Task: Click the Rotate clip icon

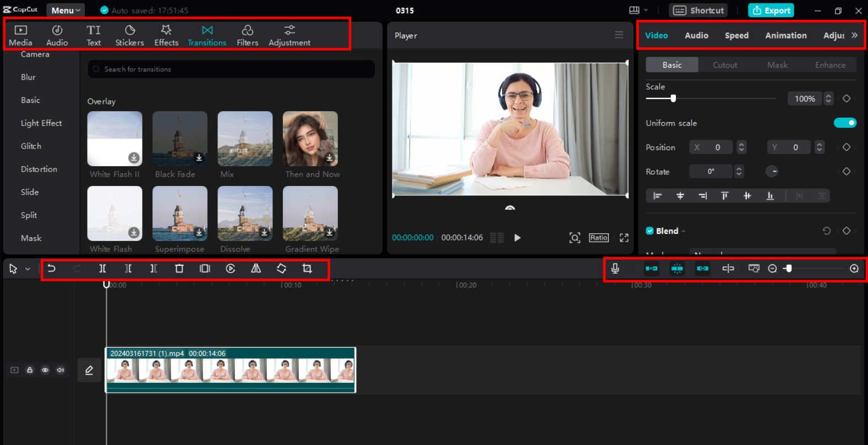Action: point(281,268)
